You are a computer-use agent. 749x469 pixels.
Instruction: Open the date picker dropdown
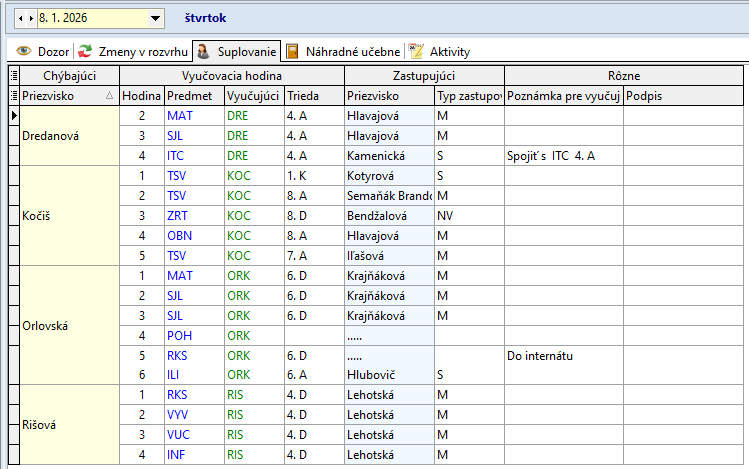[155, 18]
